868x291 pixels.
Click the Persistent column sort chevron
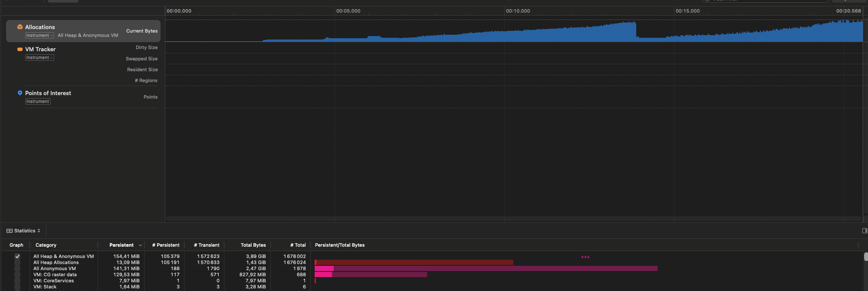point(140,245)
